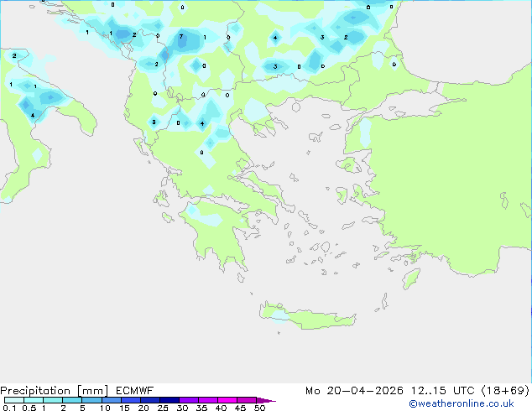Pick the magenta legend swatch between 40 and 45

coord(227,400)
